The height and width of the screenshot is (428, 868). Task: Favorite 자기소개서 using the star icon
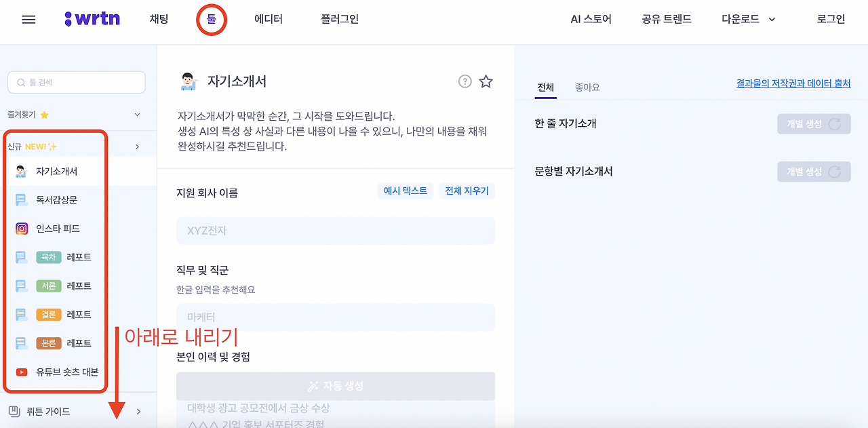[x=486, y=81]
